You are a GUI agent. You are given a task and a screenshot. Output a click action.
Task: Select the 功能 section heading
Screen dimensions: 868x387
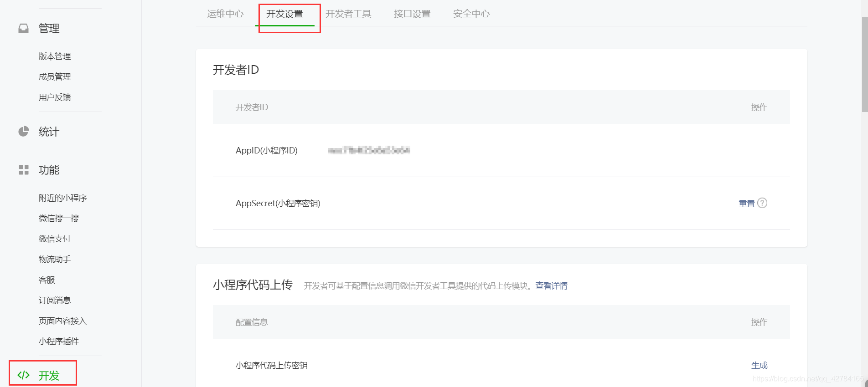pyautogui.click(x=49, y=170)
